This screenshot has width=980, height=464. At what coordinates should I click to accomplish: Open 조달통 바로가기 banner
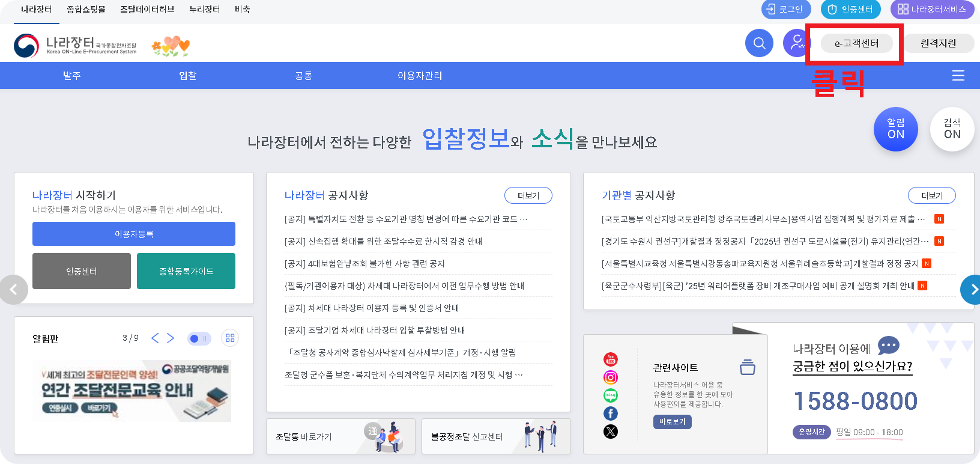pyautogui.click(x=340, y=436)
